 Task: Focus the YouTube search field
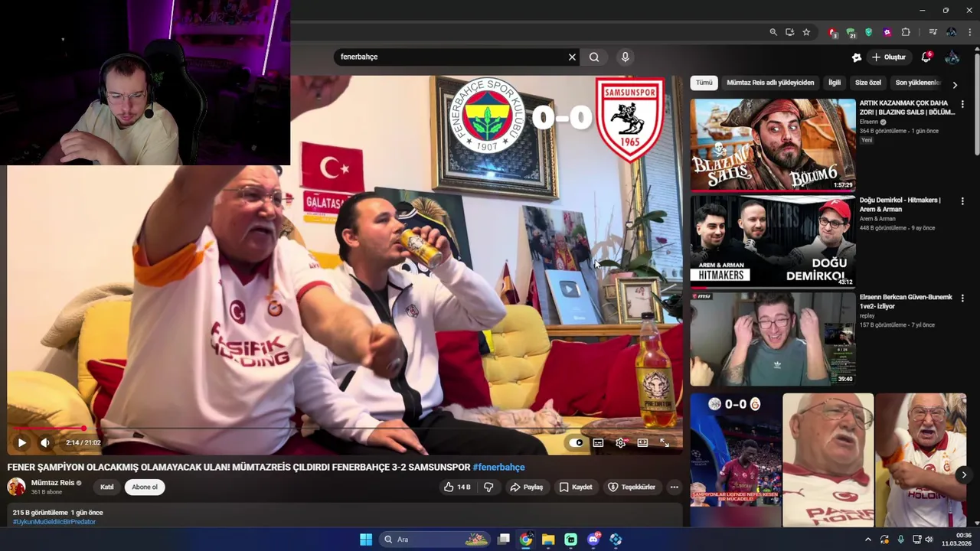[452, 57]
